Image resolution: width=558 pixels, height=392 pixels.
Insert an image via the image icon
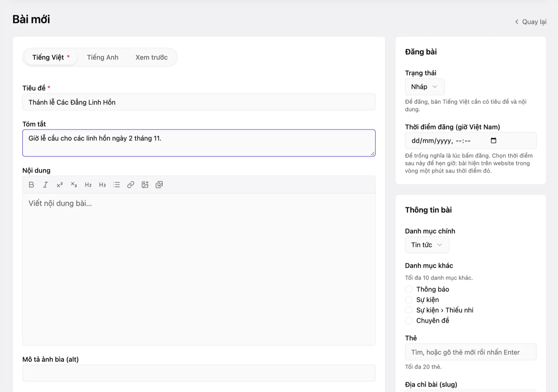pyautogui.click(x=145, y=185)
